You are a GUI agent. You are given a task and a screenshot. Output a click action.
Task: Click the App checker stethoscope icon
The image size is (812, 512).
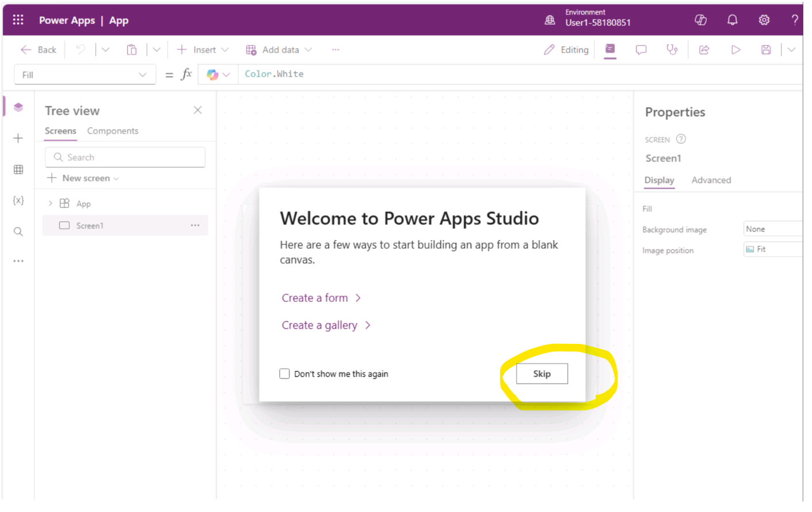672,50
